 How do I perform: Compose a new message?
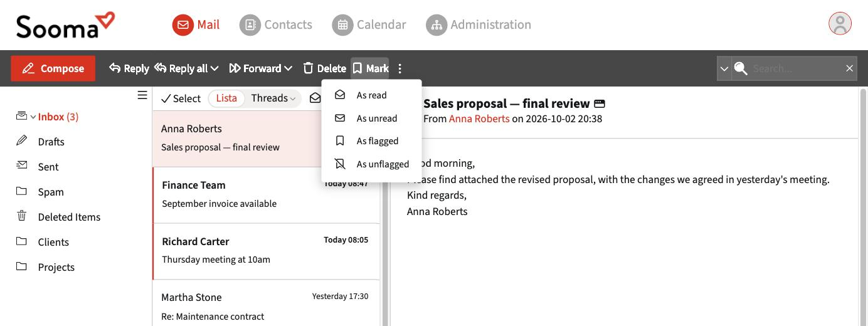coord(53,68)
